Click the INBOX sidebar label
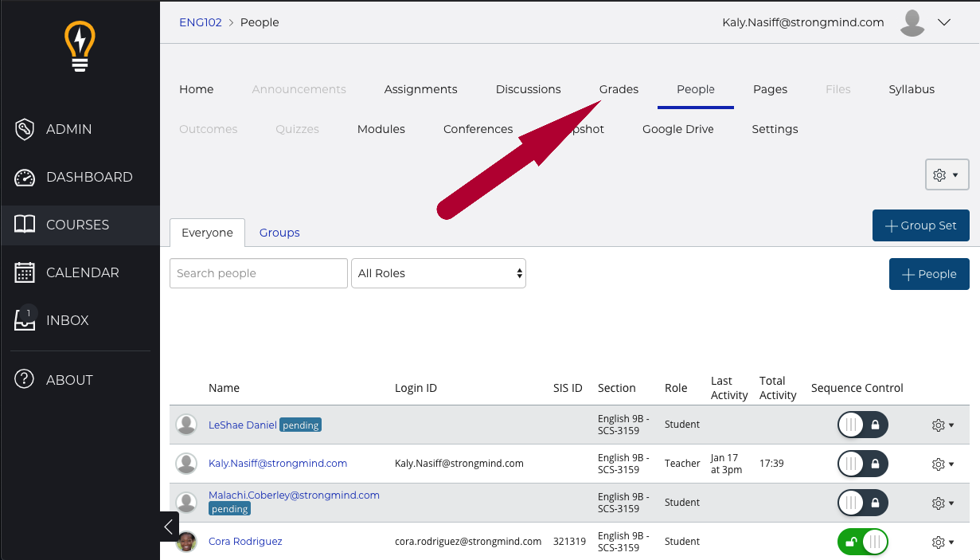 tap(68, 320)
